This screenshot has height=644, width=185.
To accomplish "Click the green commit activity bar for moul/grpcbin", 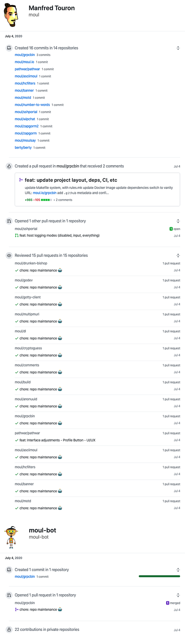I will (159, 576).
